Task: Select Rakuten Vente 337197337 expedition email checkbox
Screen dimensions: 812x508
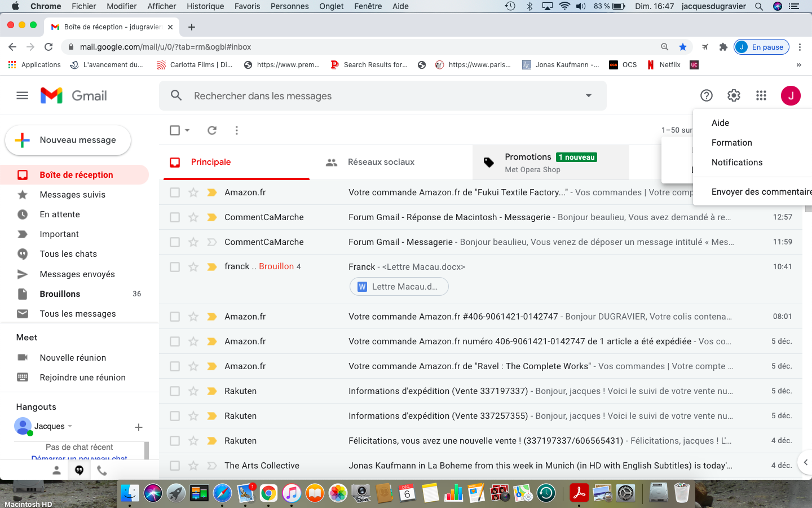Action: coord(175,391)
